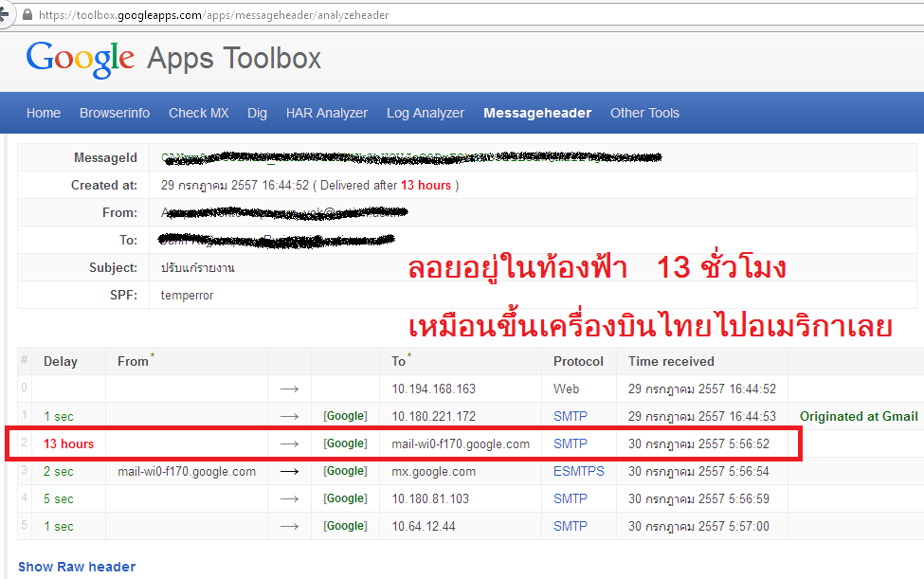Open the Check MX tab
Viewport: 924px width, 579px height.
[x=199, y=113]
